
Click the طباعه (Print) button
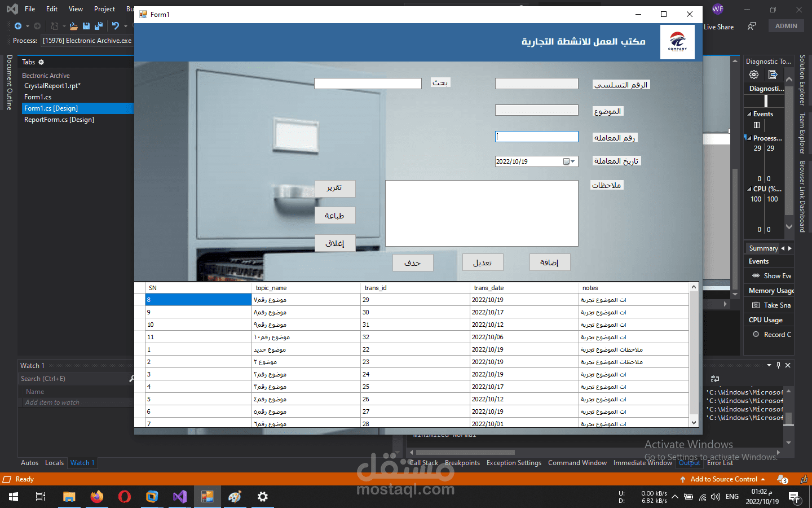(335, 216)
